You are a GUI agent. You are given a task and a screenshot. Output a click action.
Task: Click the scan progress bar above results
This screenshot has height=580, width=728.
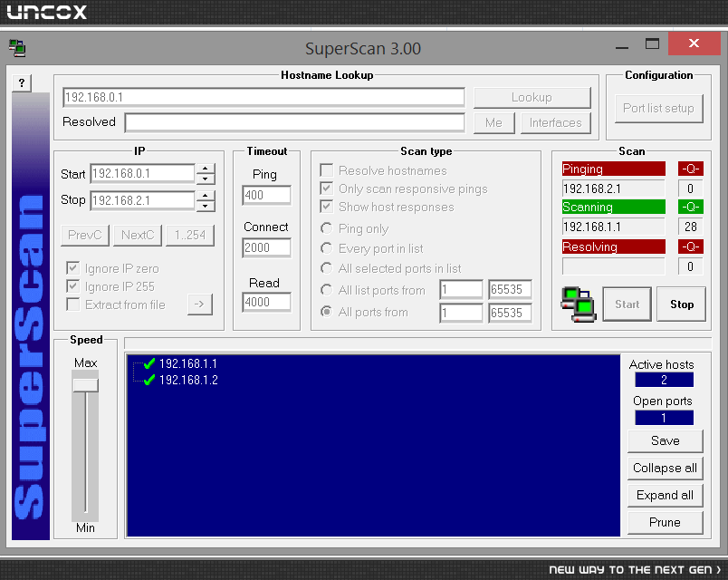point(417,343)
